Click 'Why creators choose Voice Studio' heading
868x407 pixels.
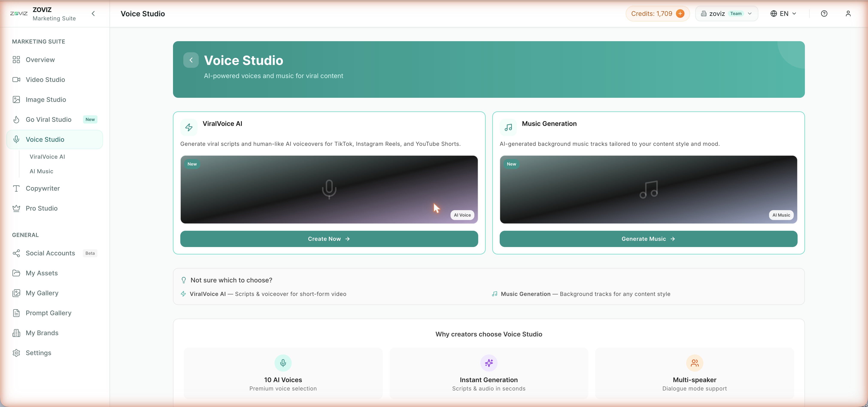coord(489,334)
